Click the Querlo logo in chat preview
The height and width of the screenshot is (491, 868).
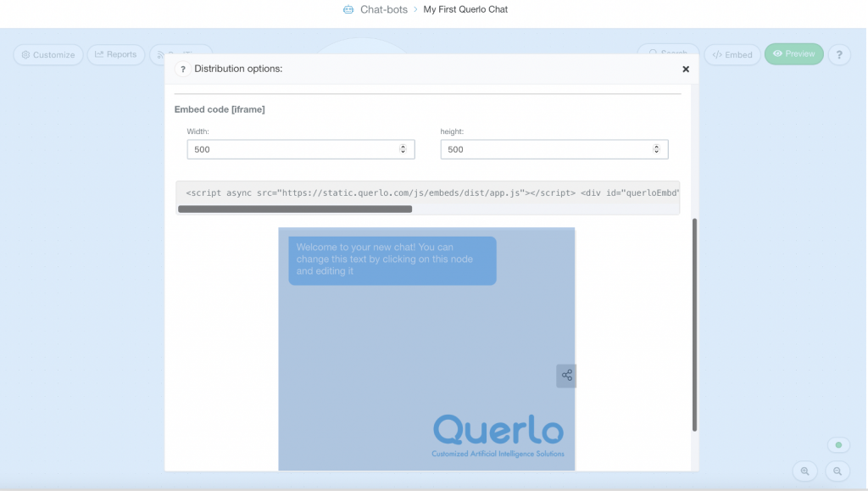[498, 436]
